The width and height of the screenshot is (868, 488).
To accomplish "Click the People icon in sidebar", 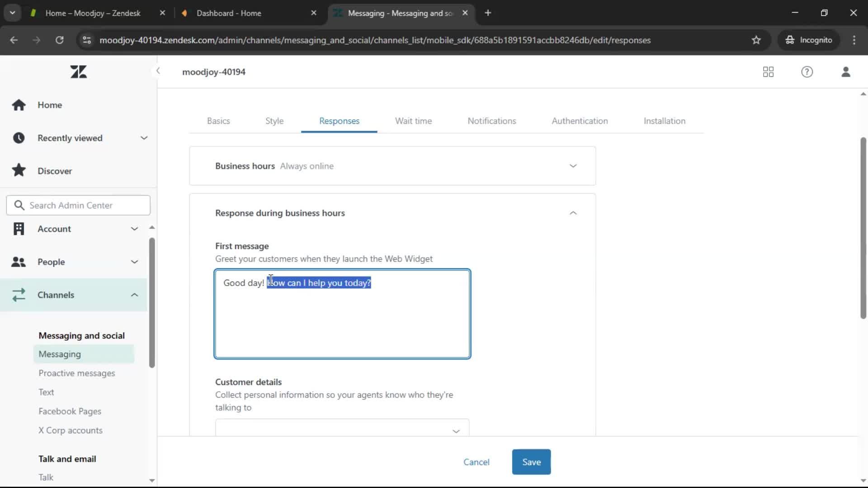I will (19, 262).
